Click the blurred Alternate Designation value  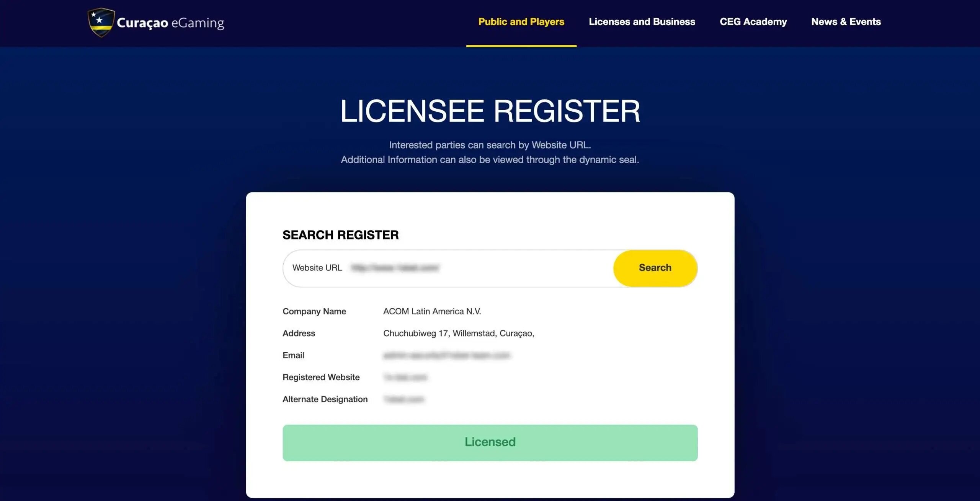404,399
